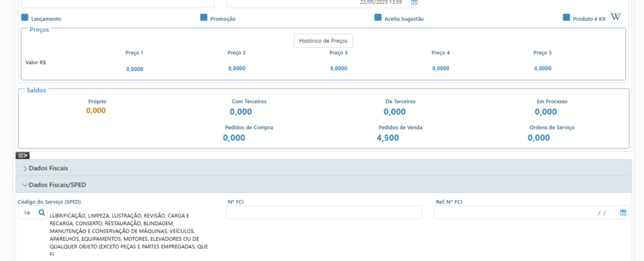This screenshot has height=261, width=644.
Task: Click the black list-arrow icon below Saldos
Action: (23, 155)
